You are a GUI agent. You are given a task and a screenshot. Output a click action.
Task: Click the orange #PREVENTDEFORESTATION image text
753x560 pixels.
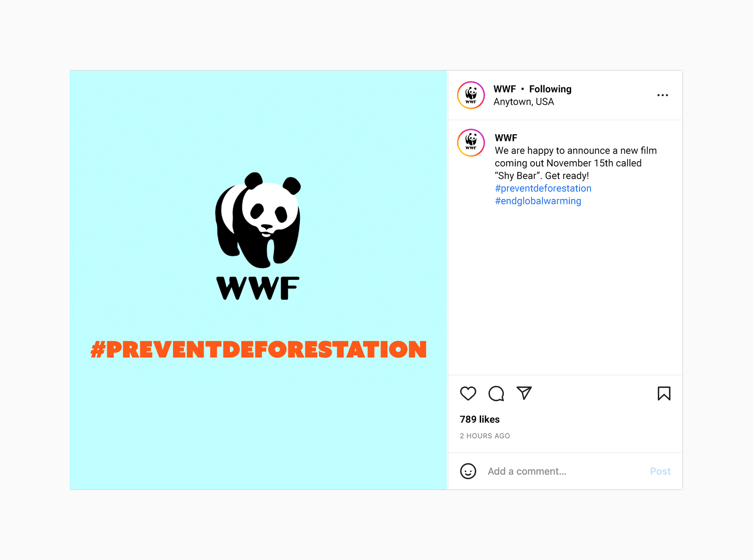click(258, 349)
